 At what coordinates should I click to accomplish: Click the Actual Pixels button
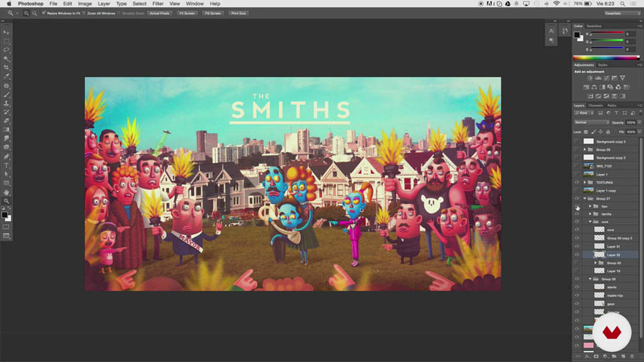[160, 13]
